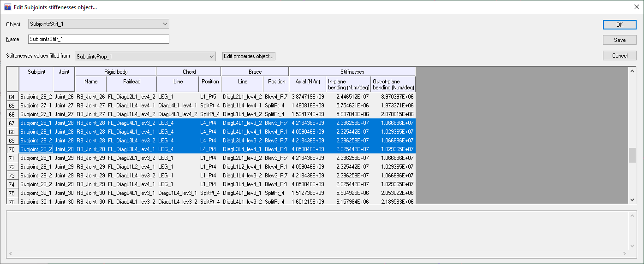Click the Cancel button
Screen dimensions: 644x264
[x=620, y=55]
